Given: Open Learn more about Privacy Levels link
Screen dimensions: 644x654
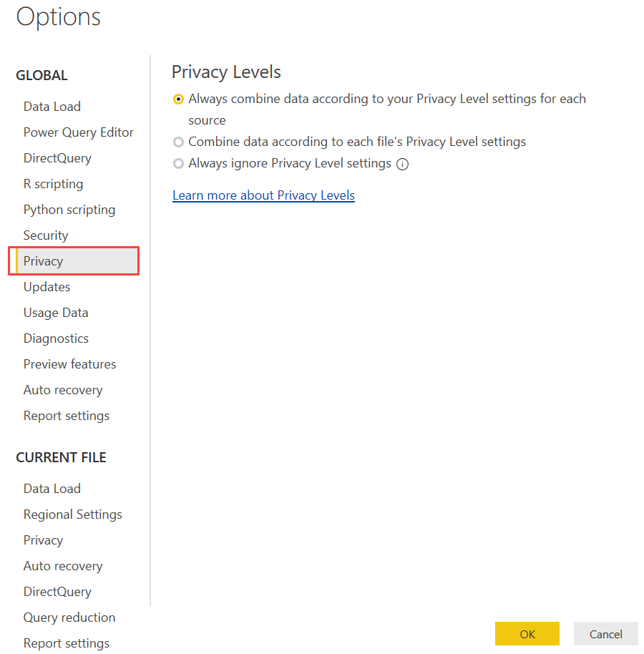Looking at the screenshot, I should pos(263,195).
